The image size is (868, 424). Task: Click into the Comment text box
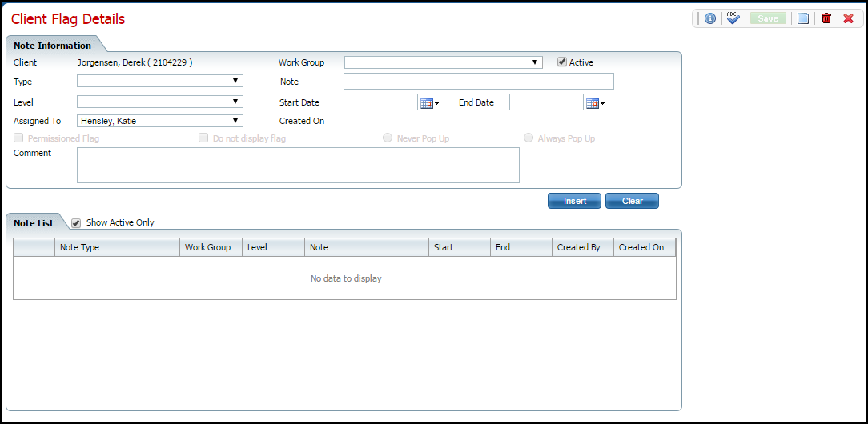(x=298, y=165)
